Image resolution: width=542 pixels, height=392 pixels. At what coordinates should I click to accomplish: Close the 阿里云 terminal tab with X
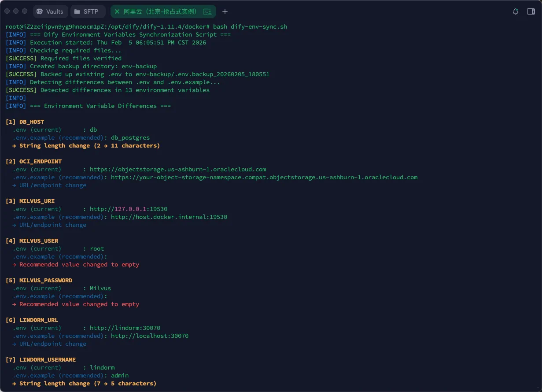tap(117, 11)
